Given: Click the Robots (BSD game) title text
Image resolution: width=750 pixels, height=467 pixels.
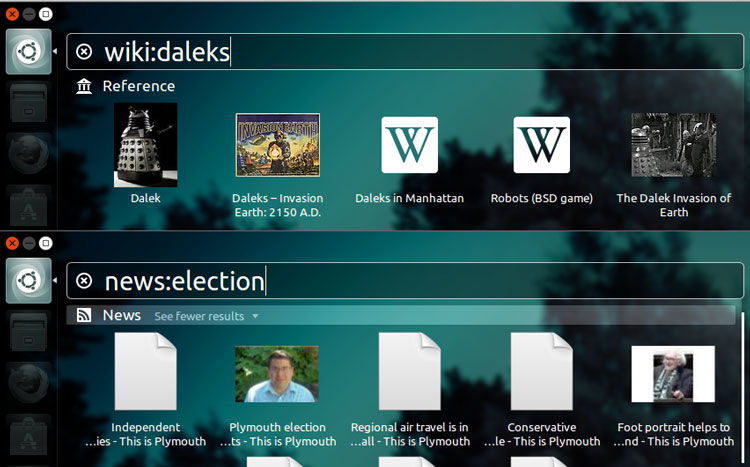Looking at the screenshot, I should (x=541, y=198).
